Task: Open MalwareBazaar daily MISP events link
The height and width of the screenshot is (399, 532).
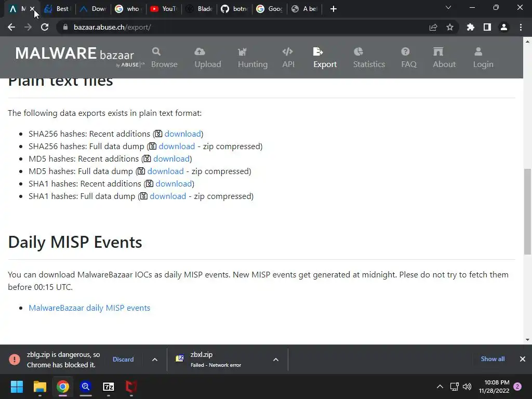Action: coord(89,308)
